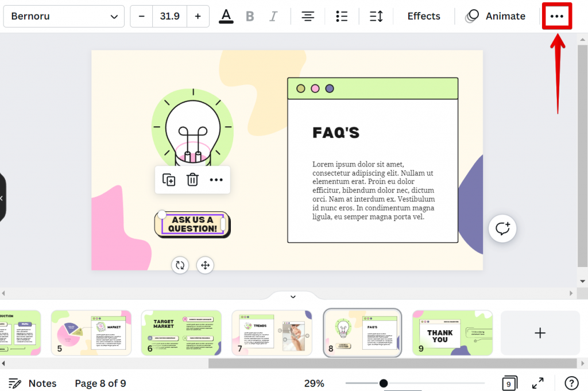Adjust the zoom level slider
Viewport: 588px width, 391px height.
tap(384, 383)
